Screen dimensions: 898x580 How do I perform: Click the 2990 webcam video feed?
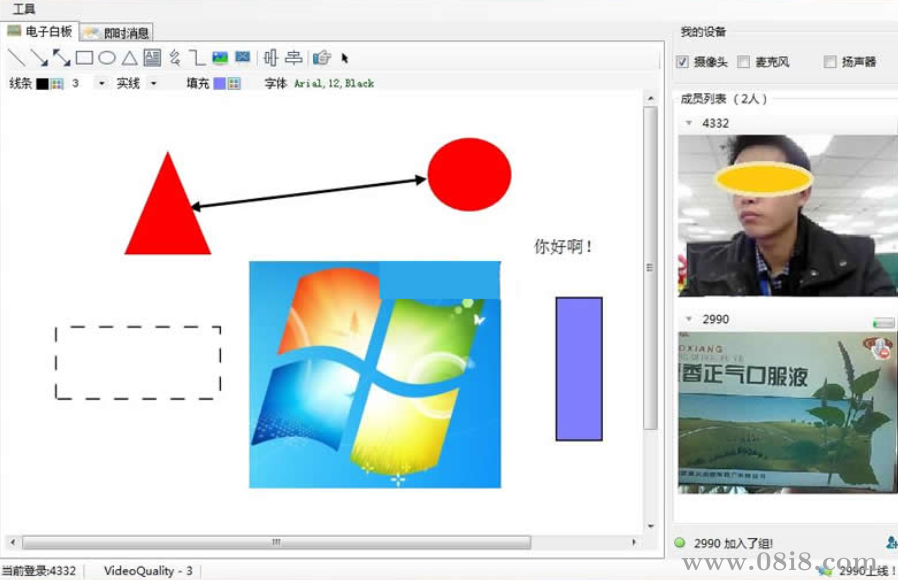click(x=786, y=412)
